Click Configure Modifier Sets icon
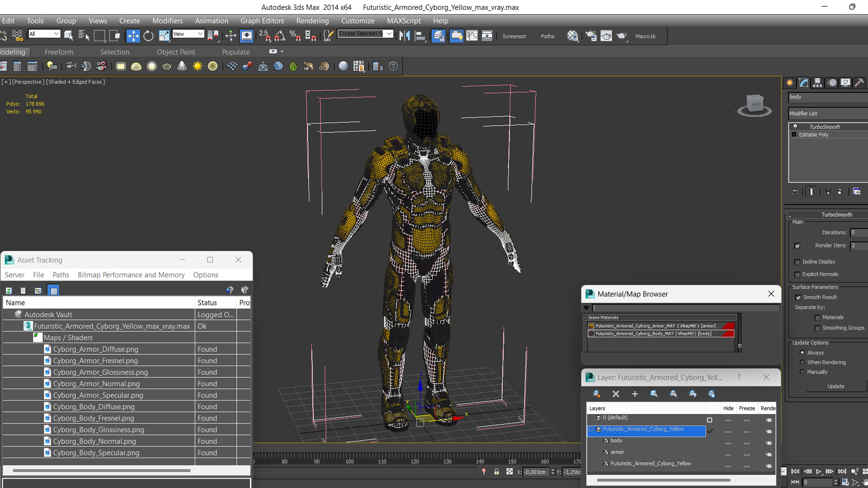Viewport: 868px width, 488px height. click(857, 192)
